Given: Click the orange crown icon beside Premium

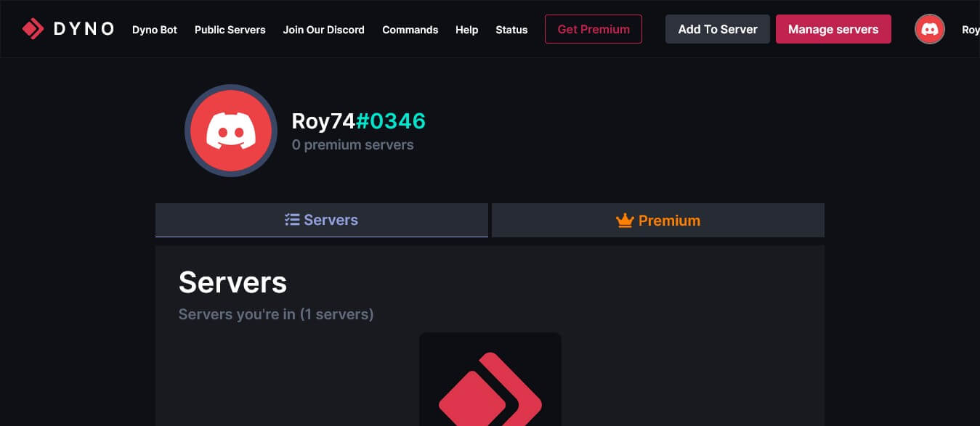Looking at the screenshot, I should [x=625, y=221].
